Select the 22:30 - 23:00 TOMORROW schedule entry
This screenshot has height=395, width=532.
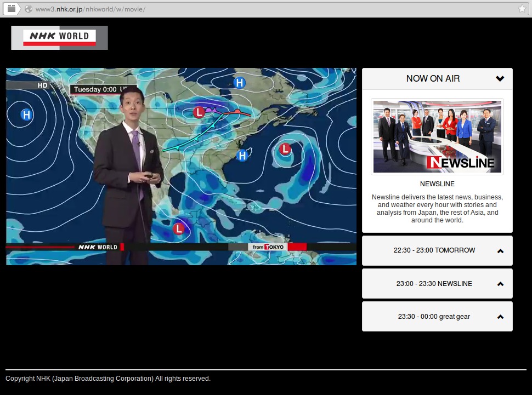(437, 250)
